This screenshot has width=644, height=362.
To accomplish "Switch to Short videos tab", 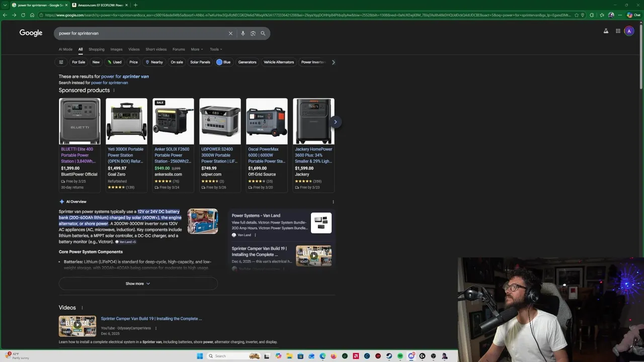I will (156, 49).
